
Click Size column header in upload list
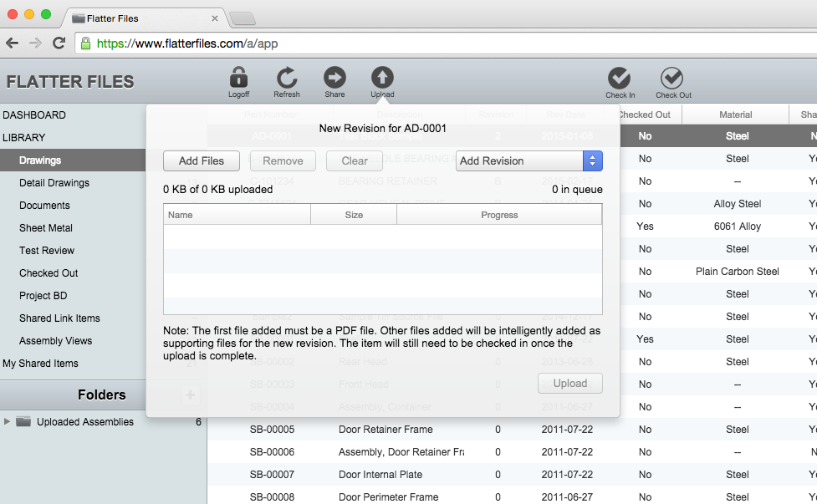(x=354, y=215)
